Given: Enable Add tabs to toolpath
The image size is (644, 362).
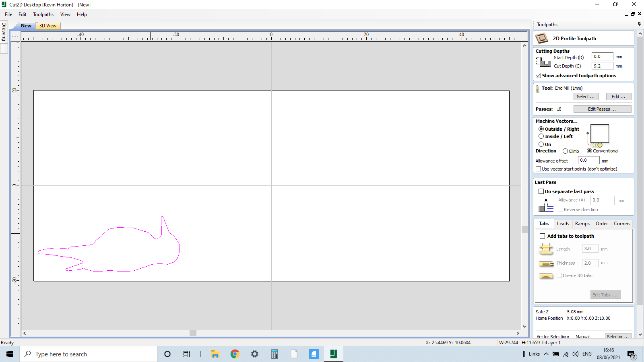Looking at the screenshot, I should tap(542, 236).
